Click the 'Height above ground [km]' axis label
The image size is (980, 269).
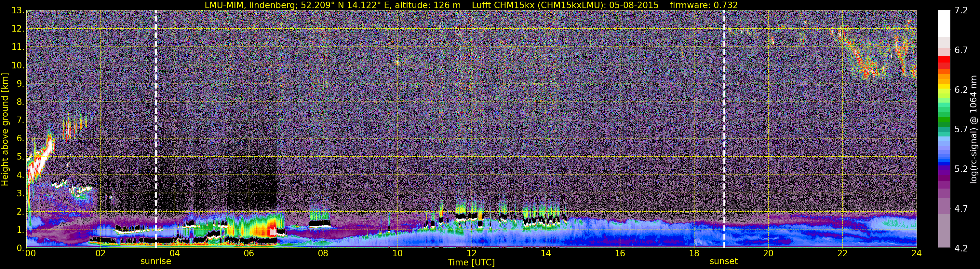pyautogui.click(x=5, y=129)
